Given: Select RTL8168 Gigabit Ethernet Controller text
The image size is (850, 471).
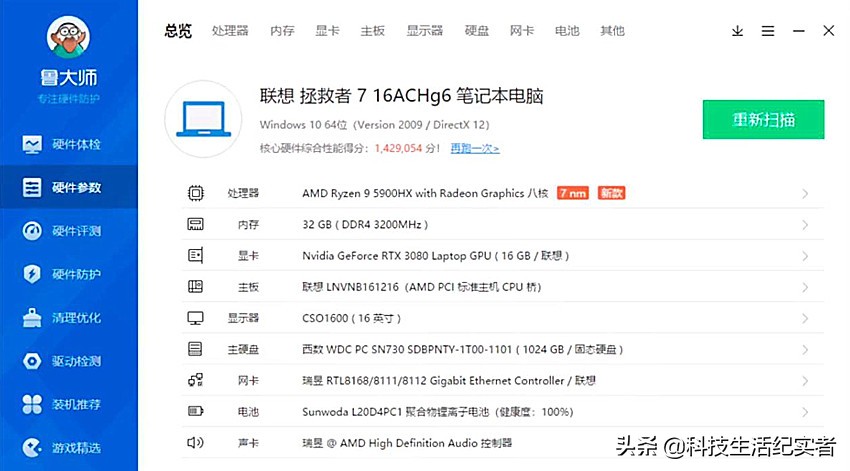Looking at the screenshot, I should click(x=449, y=380).
